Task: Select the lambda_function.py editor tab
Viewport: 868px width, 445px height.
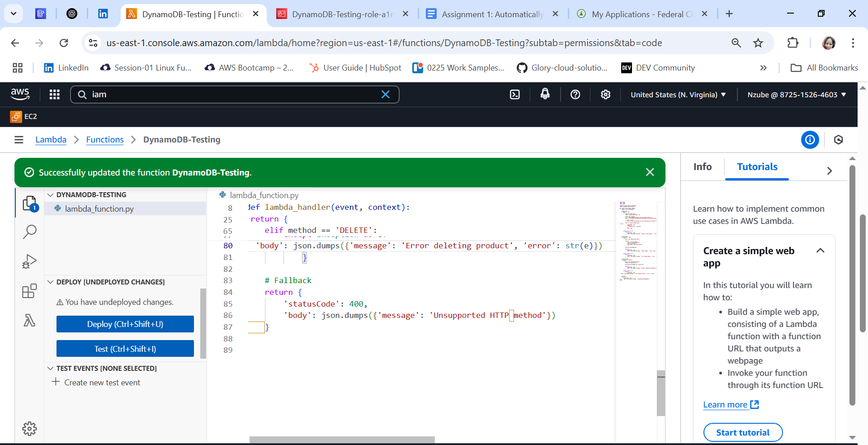Action: pos(259,195)
